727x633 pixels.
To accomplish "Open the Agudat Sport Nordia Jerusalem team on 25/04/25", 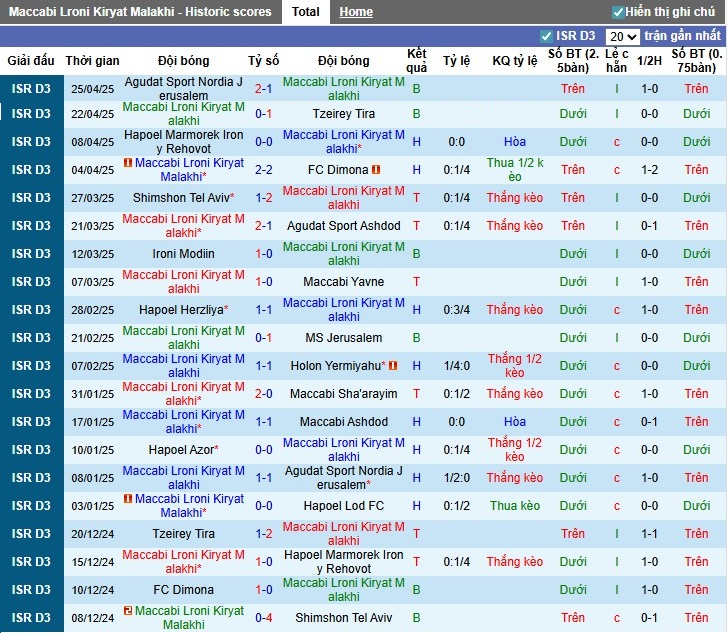I will pos(184,88).
